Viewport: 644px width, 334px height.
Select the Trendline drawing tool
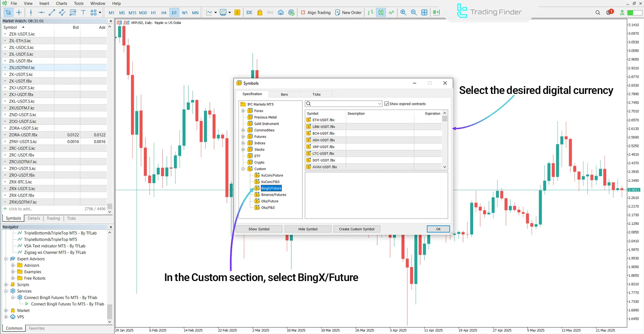[51, 12]
